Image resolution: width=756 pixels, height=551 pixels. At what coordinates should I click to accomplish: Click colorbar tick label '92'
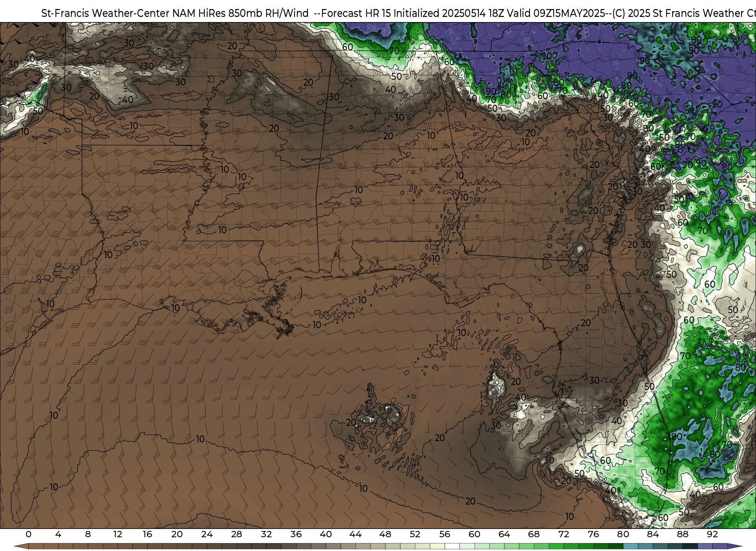point(712,534)
